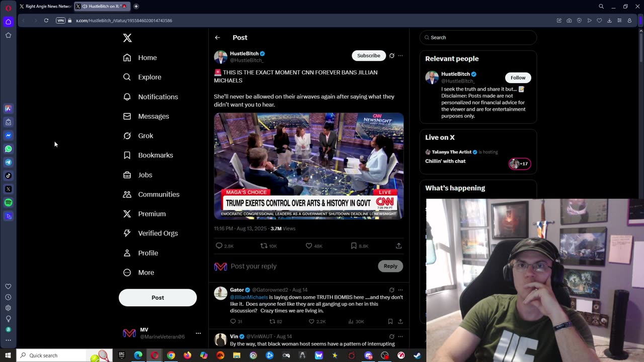Share the main post
The height and width of the screenshot is (362, 644).
click(x=398, y=246)
